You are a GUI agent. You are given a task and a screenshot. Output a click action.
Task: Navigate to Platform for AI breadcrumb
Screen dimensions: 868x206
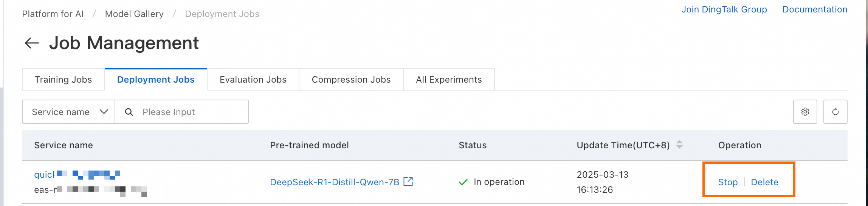pos(53,14)
